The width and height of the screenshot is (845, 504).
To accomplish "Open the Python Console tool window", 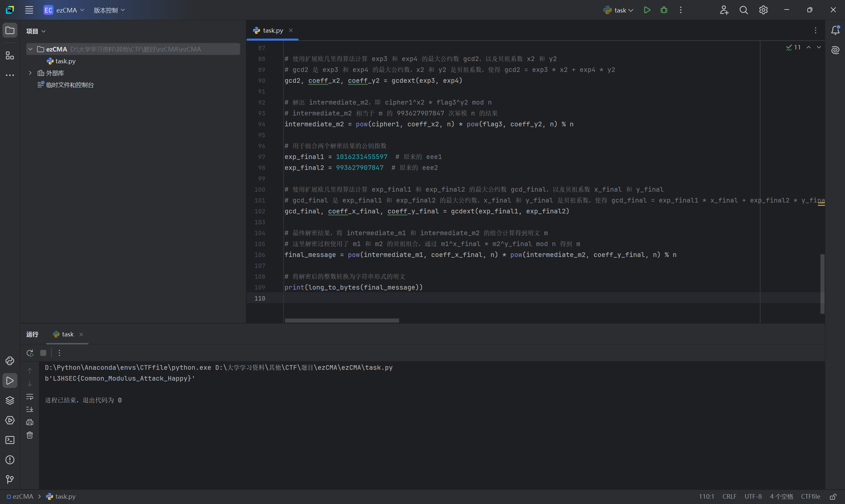I will (x=10, y=361).
